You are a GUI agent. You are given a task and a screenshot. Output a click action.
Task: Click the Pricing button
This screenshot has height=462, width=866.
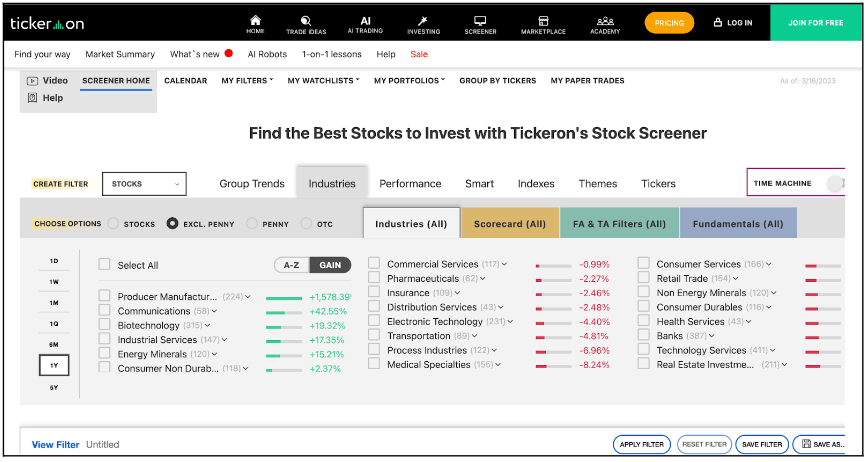click(669, 23)
